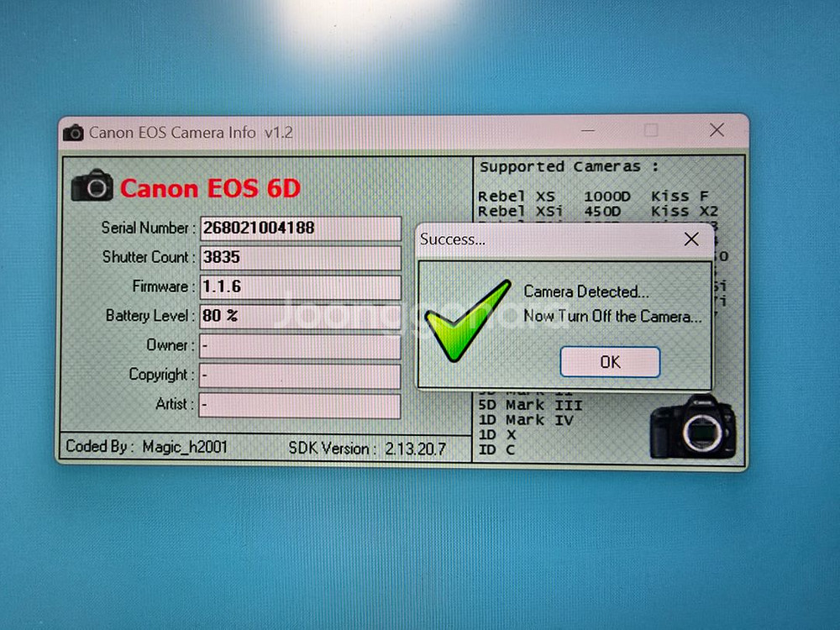Screen dimensions: 840x630
Task: Click '1000D' in supported cameras list
Action: tap(607, 196)
